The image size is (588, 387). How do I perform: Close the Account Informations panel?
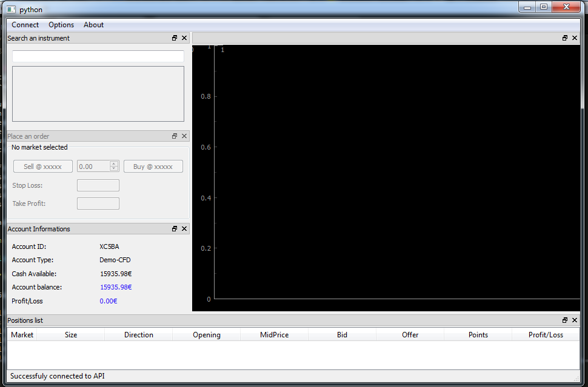pyautogui.click(x=184, y=228)
